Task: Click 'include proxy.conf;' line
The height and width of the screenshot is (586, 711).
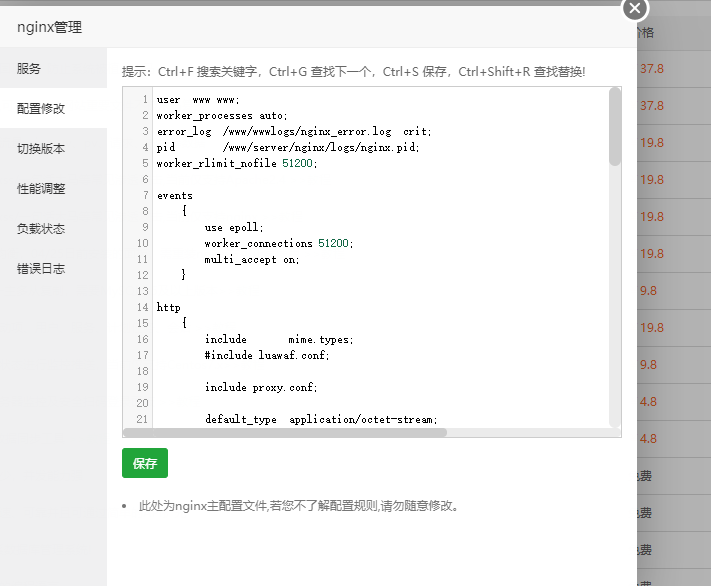Action: 261,387
